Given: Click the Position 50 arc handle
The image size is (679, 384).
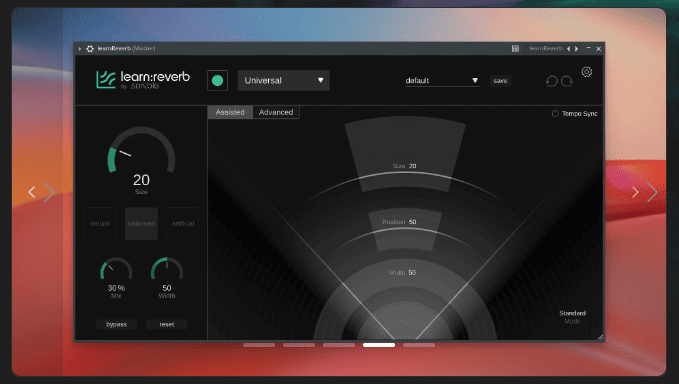Looking at the screenshot, I should pos(404,229).
